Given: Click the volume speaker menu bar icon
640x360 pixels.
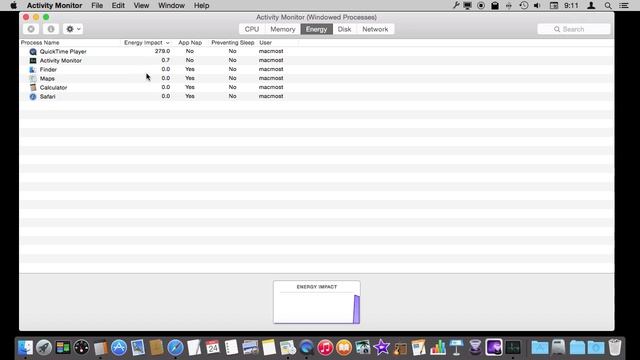Looking at the screenshot, I should click(x=537, y=5).
